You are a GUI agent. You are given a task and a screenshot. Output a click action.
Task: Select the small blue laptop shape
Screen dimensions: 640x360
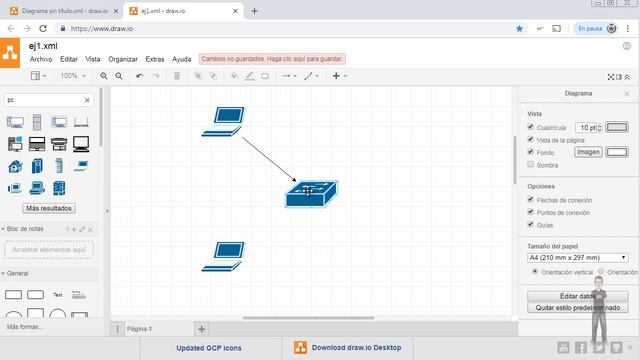click(x=81, y=165)
